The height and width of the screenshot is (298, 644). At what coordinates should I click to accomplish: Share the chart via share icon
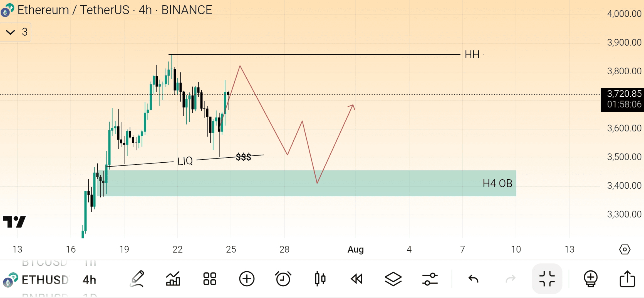(x=627, y=279)
